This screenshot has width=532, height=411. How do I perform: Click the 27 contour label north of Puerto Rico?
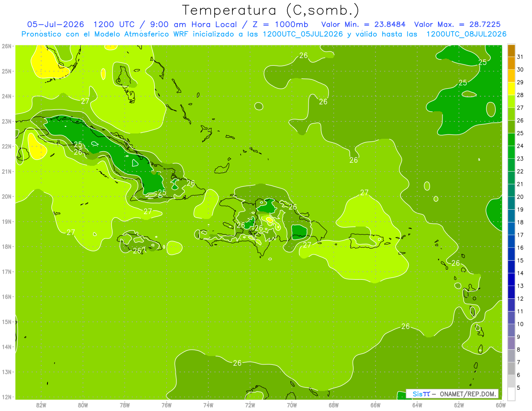tap(364, 192)
